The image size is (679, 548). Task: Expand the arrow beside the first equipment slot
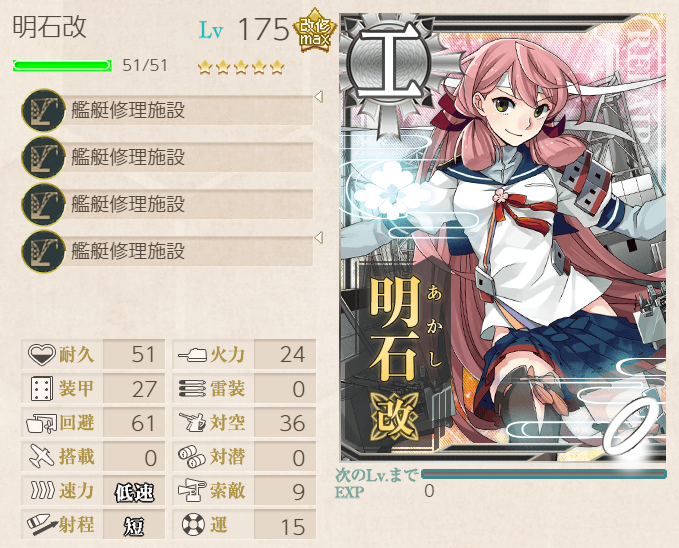tap(318, 96)
